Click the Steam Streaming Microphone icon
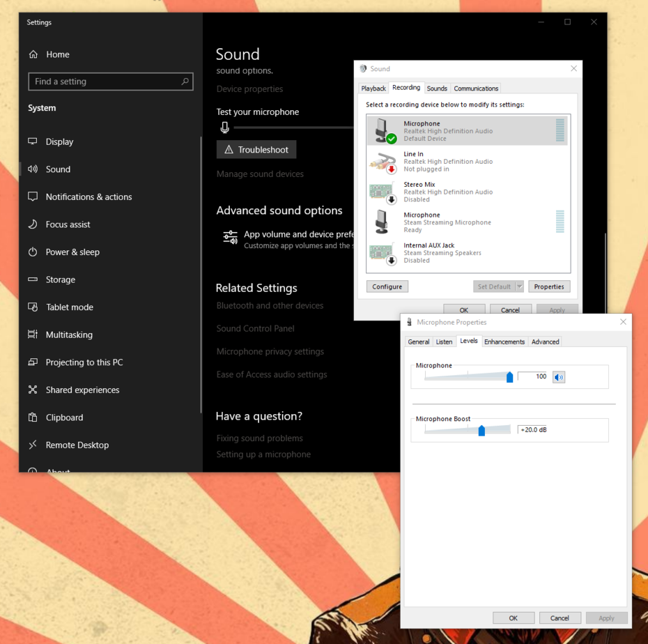The height and width of the screenshot is (644, 648). point(381,222)
